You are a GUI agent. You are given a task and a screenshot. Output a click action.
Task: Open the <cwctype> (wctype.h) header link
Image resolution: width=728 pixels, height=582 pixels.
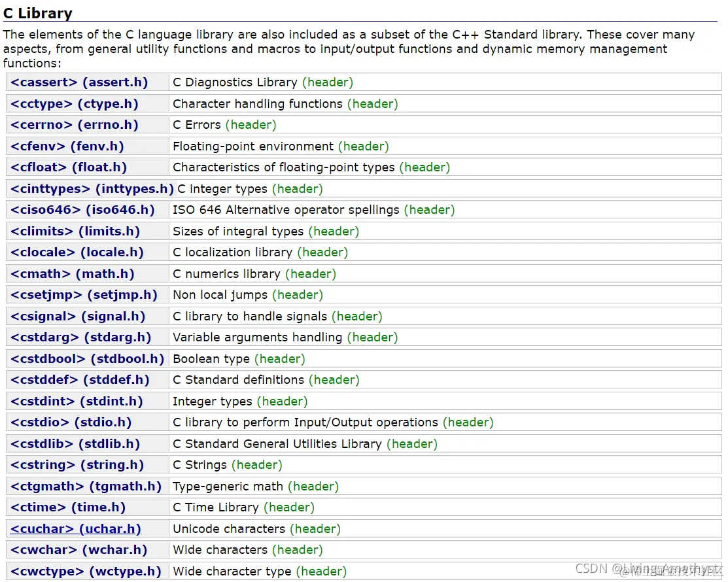(x=86, y=572)
